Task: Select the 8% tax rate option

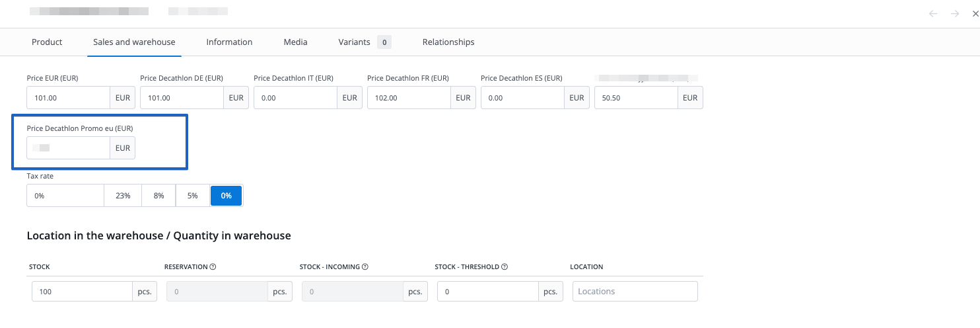Action: pyautogui.click(x=158, y=196)
